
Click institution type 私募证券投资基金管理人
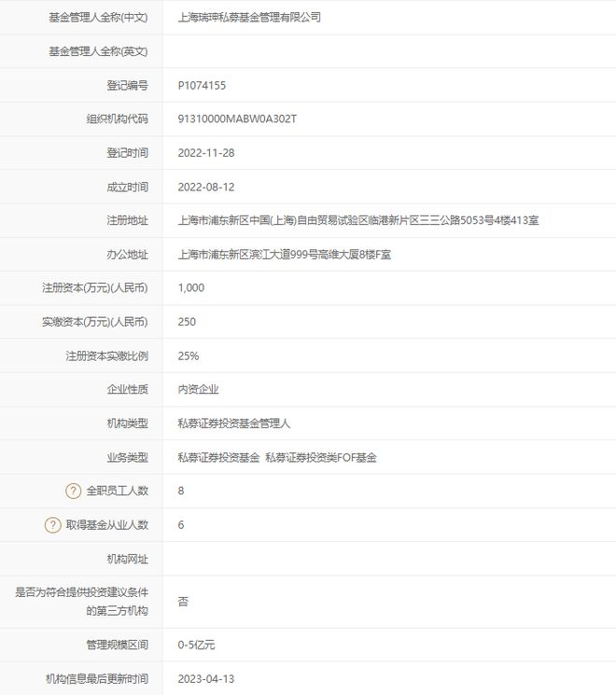coord(234,424)
